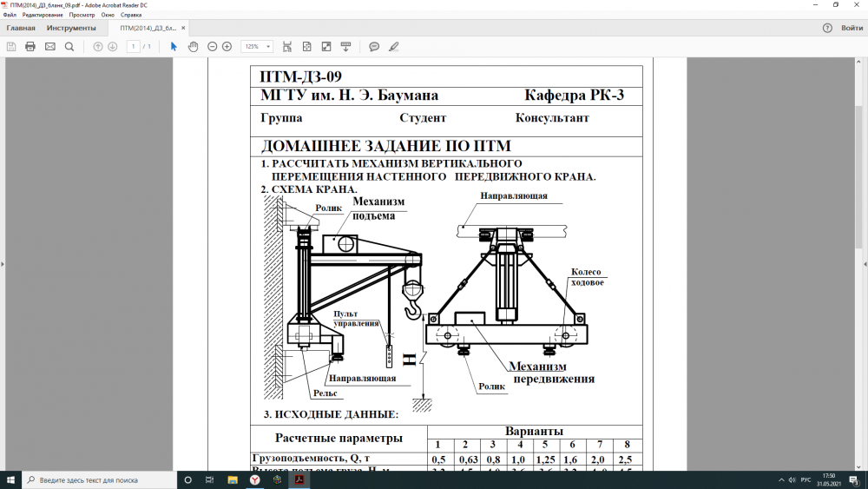Close the ПТМ(2014) document tab
Screen dimensions: 868x489
click(183, 28)
